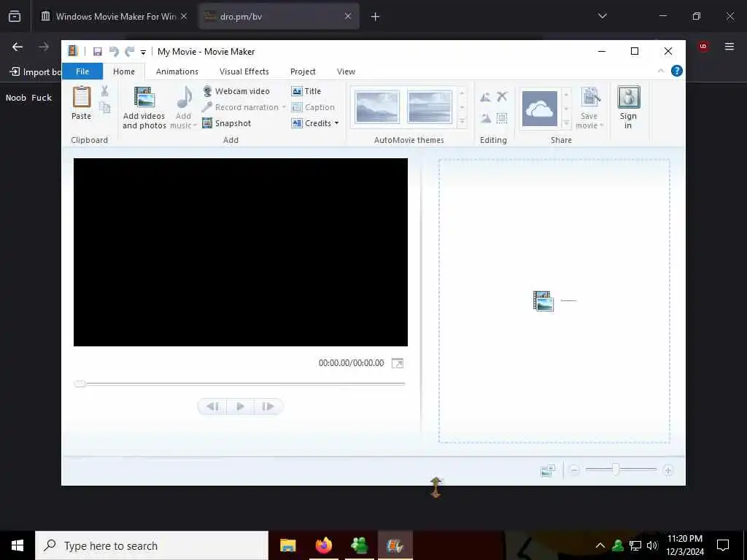This screenshot has width=747, height=560.
Task: Take a Snapshot of preview
Action: coord(227,123)
